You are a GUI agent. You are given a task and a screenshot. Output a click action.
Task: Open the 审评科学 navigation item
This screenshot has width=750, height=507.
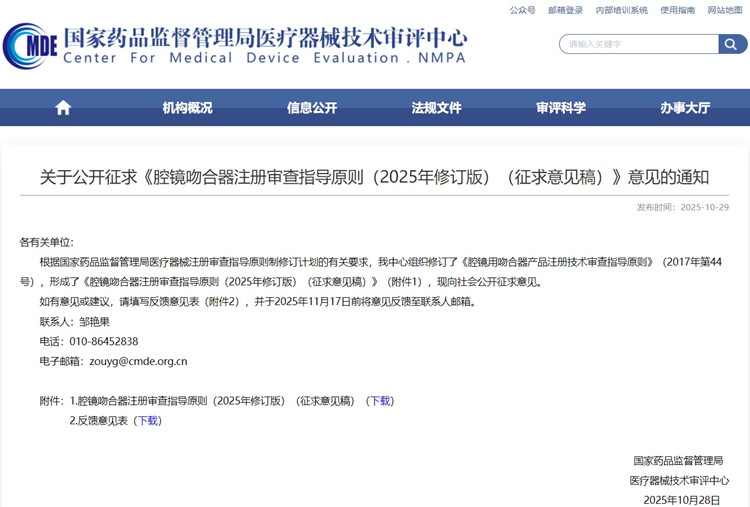pyautogui.click(x=561, y=108)
